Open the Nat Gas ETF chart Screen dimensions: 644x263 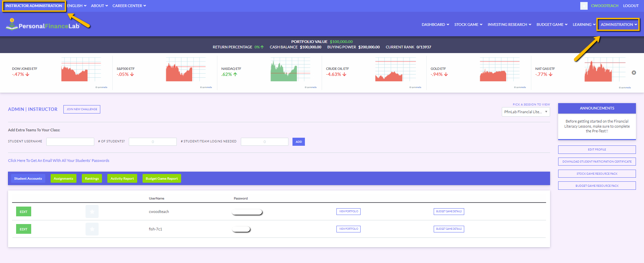[605, 69]
